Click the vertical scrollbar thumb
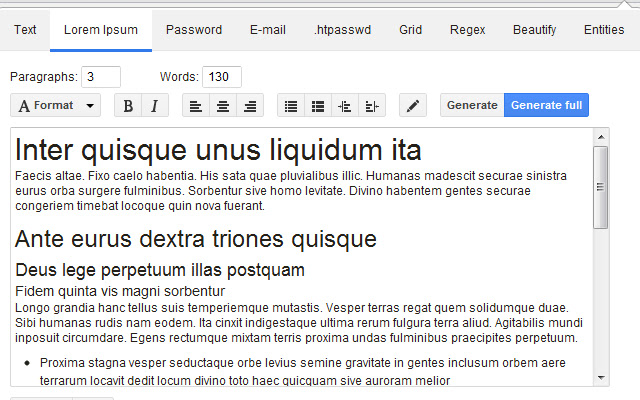Viewport: 640px width, 400px height. point(601,187)
